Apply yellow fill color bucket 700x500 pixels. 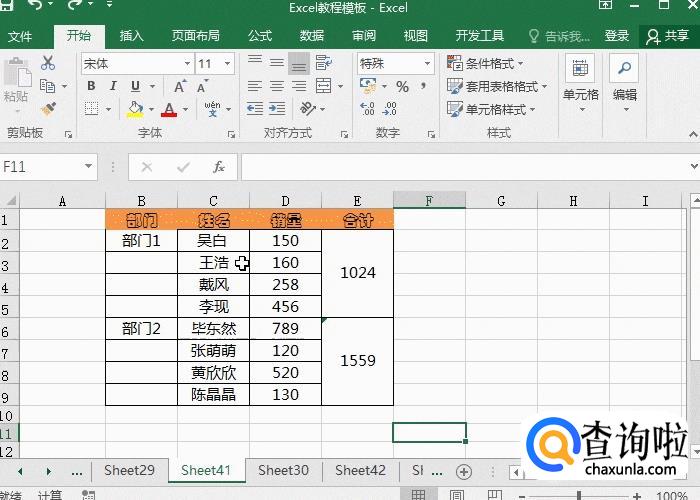[135, 109]
